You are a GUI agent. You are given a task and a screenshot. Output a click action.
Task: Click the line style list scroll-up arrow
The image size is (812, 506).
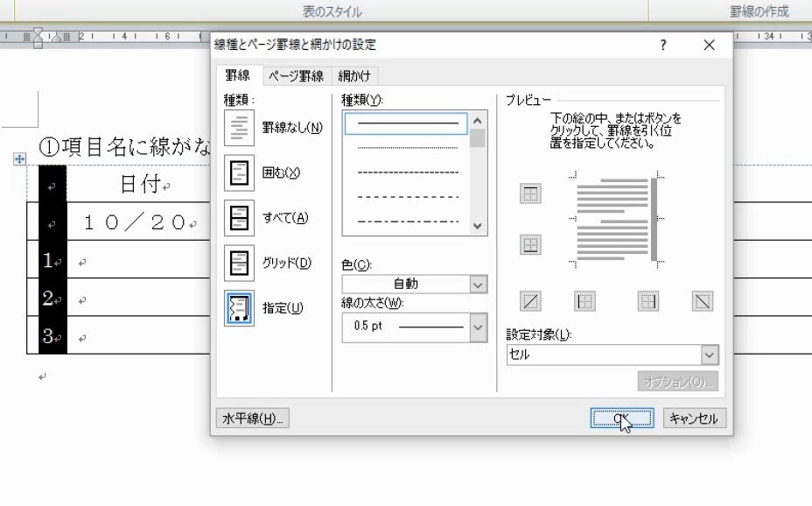(x=478, y=121)
